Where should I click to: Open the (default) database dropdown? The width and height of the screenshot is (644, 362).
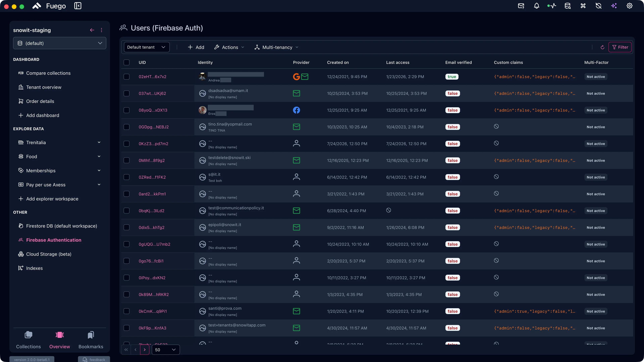pyautogui.click(x=60, y=43)
